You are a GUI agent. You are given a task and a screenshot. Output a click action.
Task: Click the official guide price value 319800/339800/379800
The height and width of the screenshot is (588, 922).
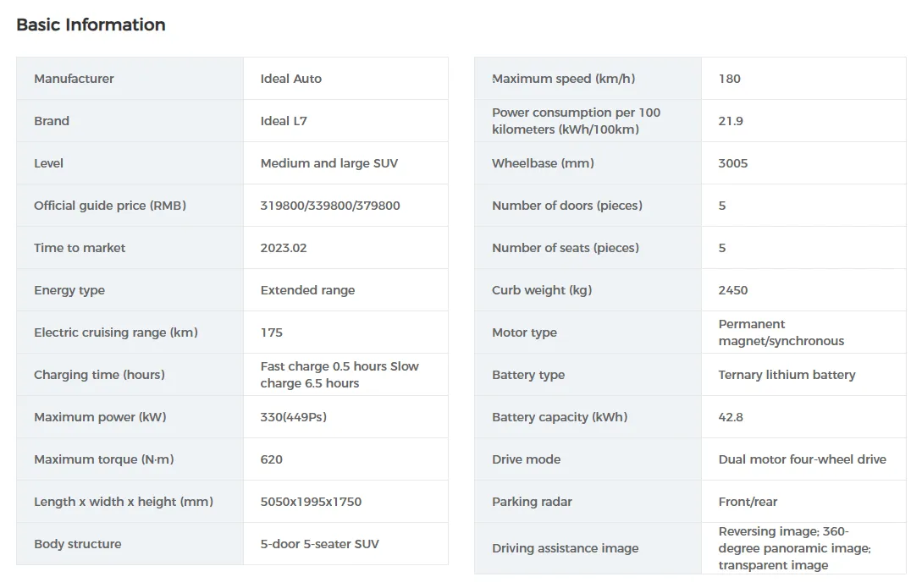pos(330,206)
